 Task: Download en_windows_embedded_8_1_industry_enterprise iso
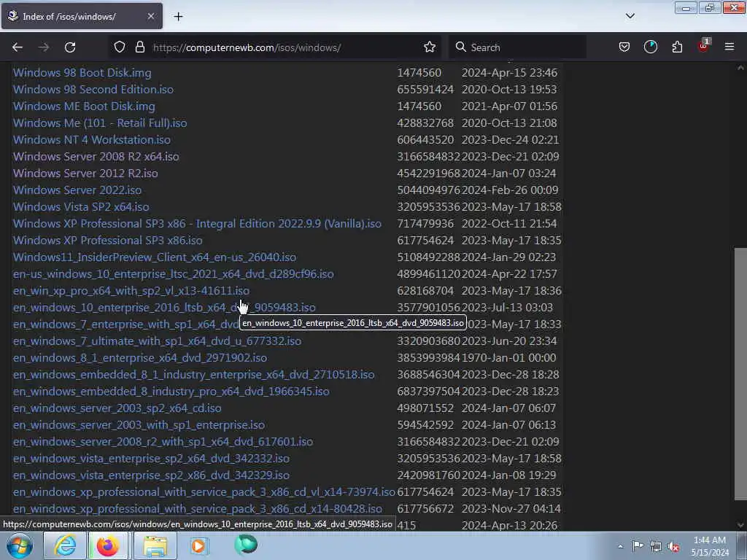(x=193, y=374)
